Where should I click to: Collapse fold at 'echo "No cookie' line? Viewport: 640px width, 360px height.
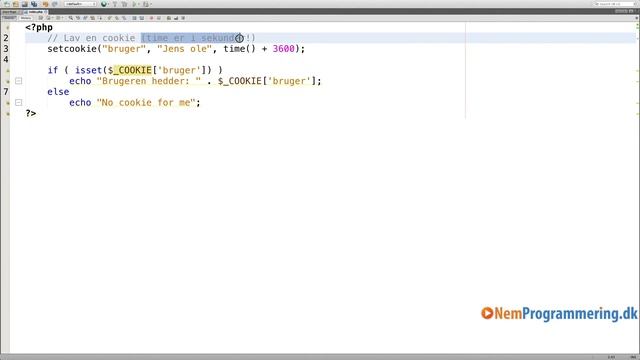point(18,102)
